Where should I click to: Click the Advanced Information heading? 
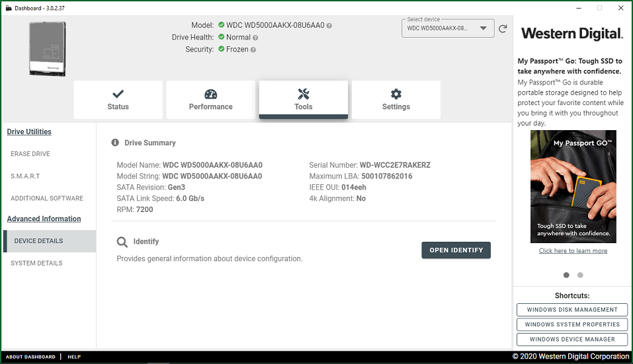click(44, 219)
